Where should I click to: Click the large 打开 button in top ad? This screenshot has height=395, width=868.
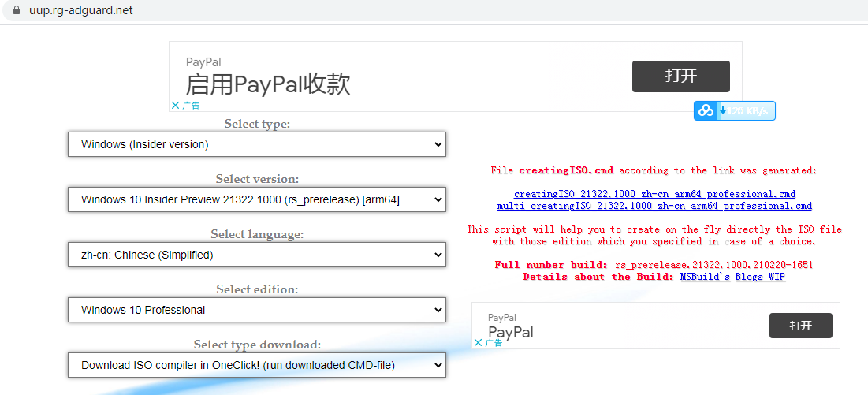coord(681,76)
